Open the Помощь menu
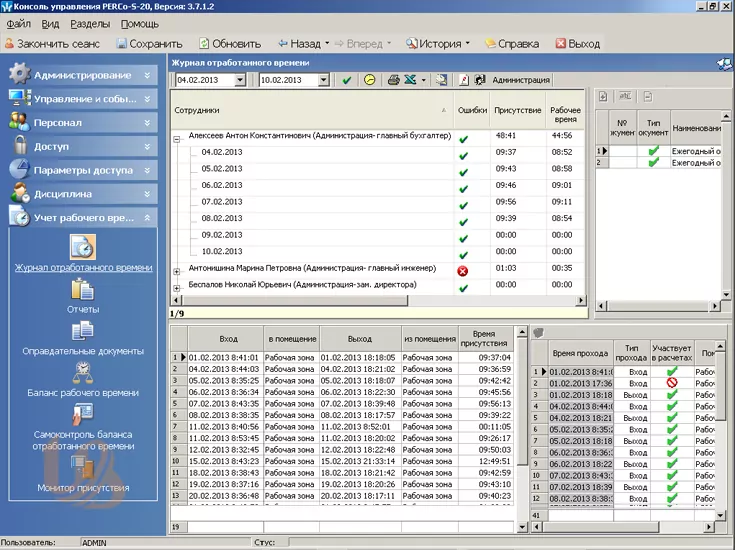Image resolution: width=735 pixels, height=550 pixels. (x=139, y=23)
